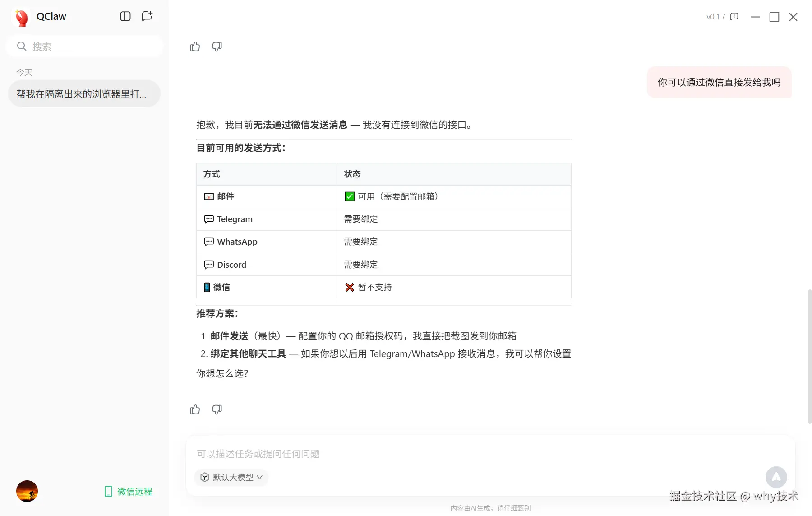
Task: Click the 邮件发送 recommendation line
Action: coord(364,336)
